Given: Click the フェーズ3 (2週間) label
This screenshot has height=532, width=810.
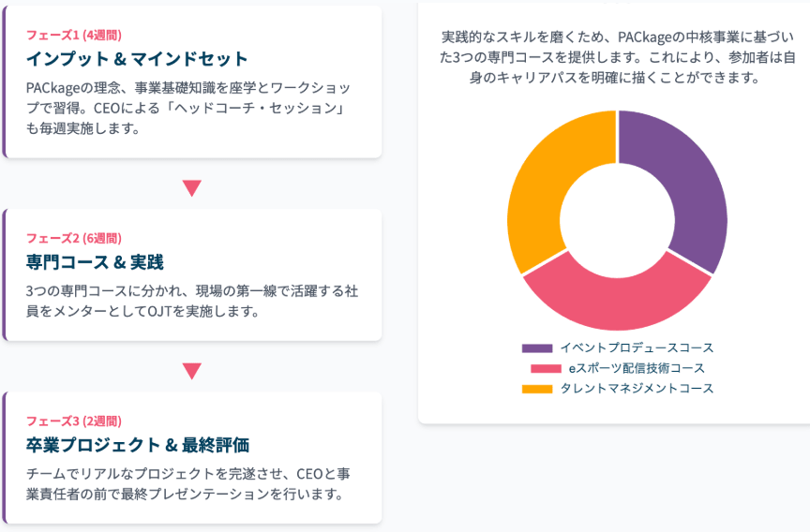Looking at the screenshot, I should coord(73,421).
